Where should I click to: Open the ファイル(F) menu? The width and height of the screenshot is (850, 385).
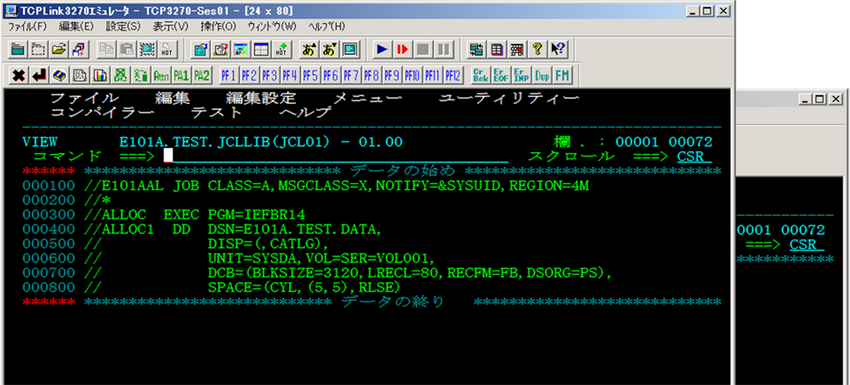(27, 26)
